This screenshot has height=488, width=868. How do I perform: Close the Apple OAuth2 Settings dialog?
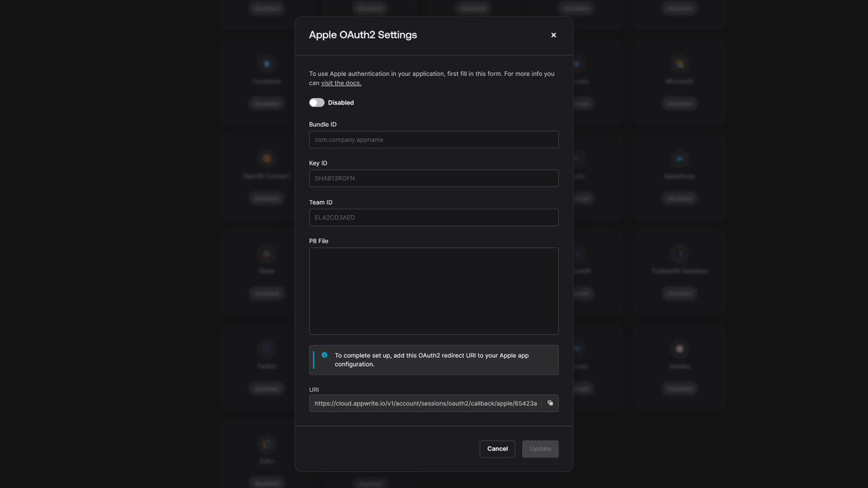pyautogui.click(x=553, y=35)
